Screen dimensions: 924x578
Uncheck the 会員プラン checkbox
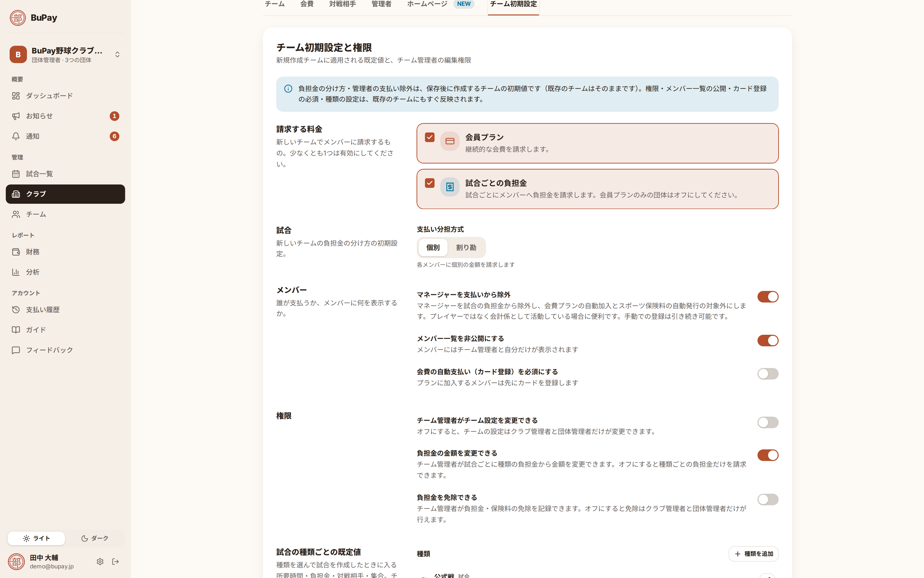430,137
